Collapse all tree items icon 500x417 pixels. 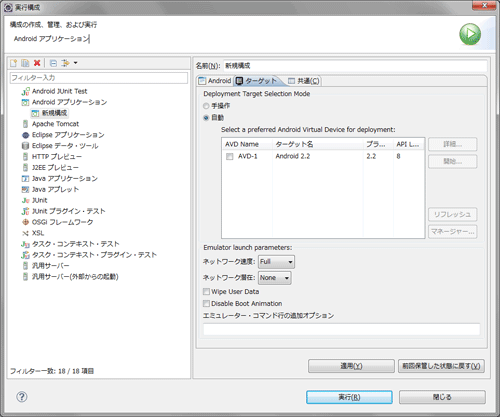tap(53, 63)
